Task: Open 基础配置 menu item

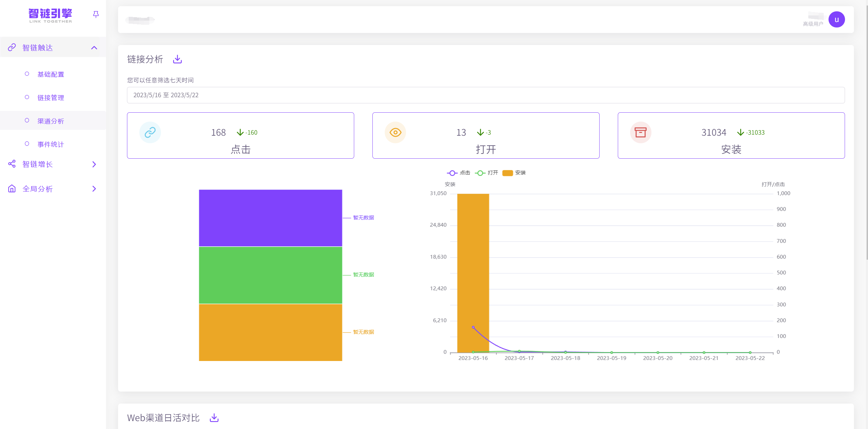Action: (x=51, y=74)
